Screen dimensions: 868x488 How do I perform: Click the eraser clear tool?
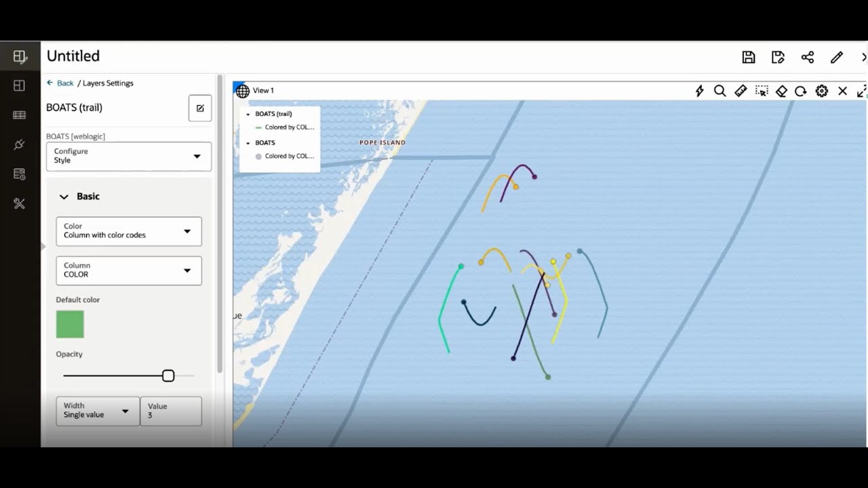tap(781, 91)
